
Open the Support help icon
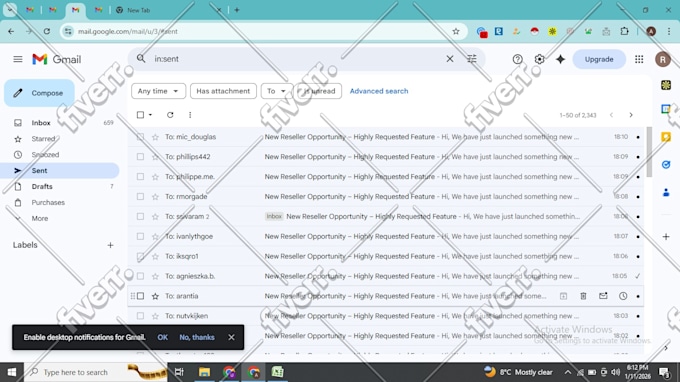517,59
